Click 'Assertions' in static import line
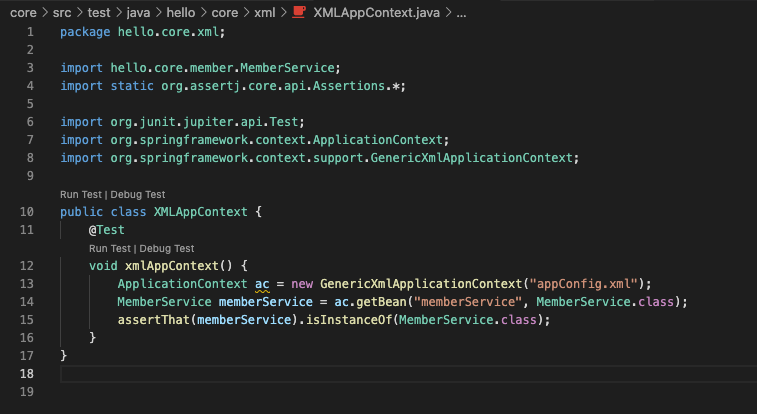This screenshot has width=757, height=414. [x=349, y=86]
